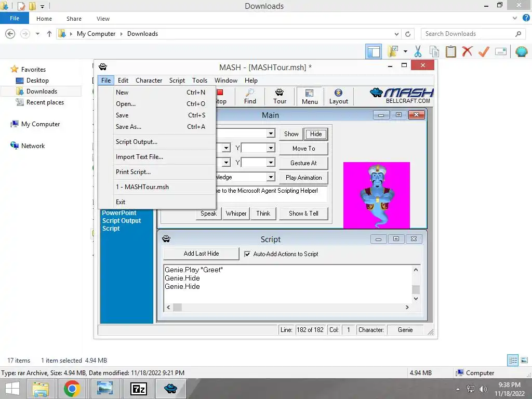Click the Gesture At button
The width and height of the screenshot is (532, 399).
click(x=303, y=163)
